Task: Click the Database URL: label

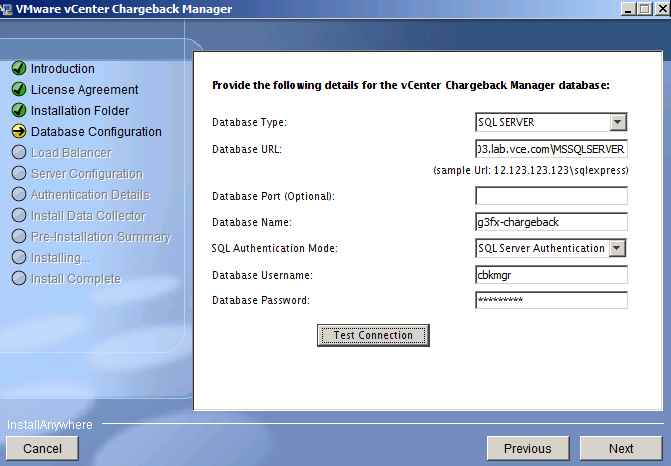Action: coord(247,149)
